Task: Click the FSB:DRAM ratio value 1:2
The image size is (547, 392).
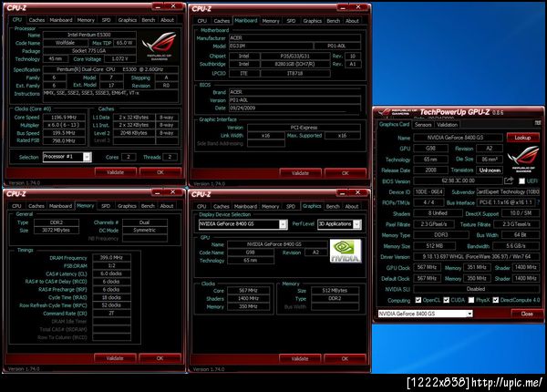Action: coord(111,266)
